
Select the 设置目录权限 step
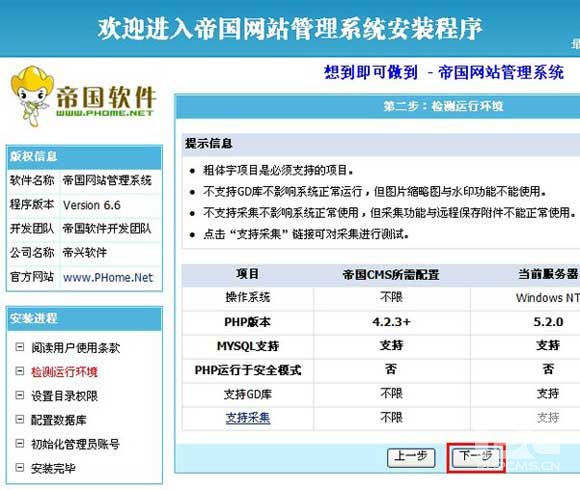pyautogui.click(x=64, y=396)
